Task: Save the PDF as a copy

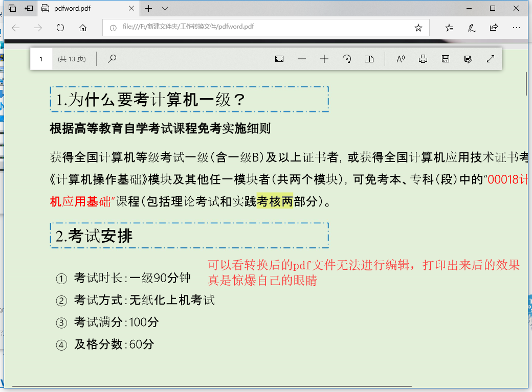Action: coord(468,59)
